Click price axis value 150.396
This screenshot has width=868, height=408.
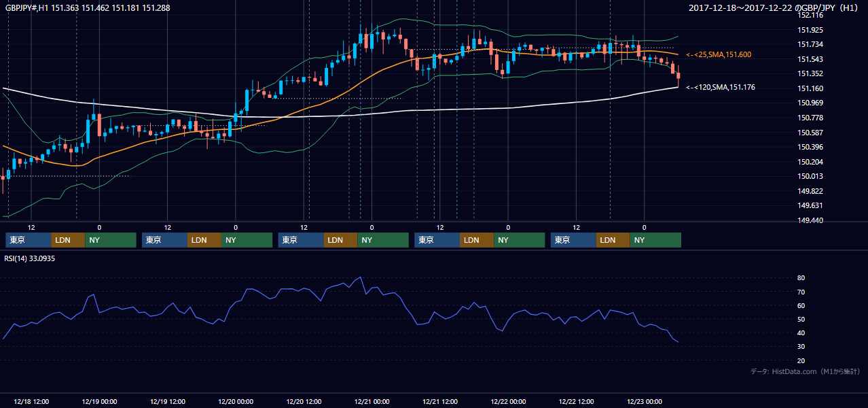(810, 147)
